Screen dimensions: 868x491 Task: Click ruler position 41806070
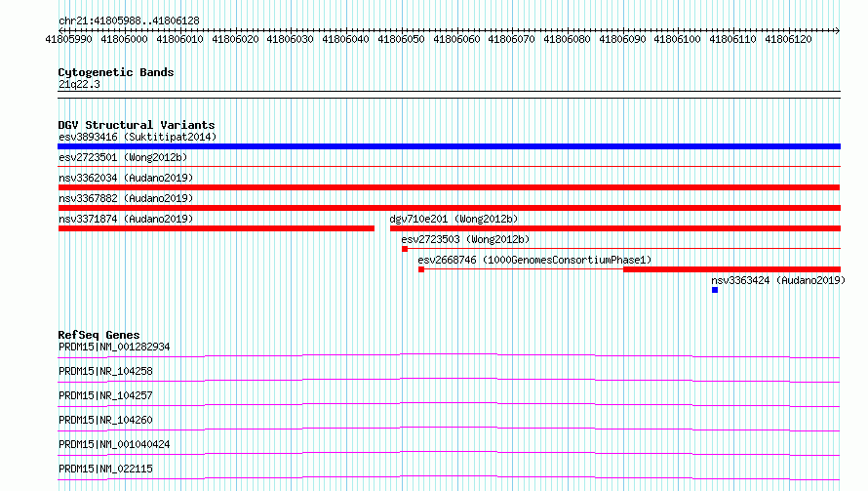click(511, 39)
